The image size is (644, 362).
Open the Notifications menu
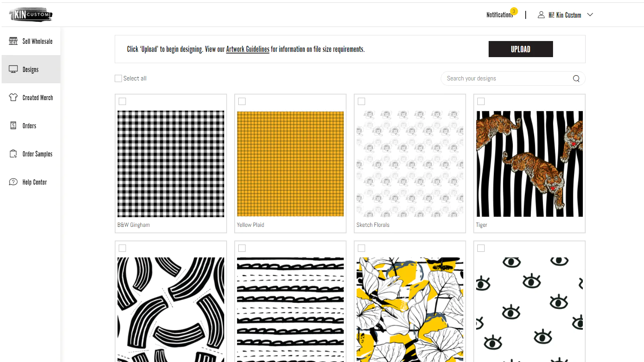[500, 15]
